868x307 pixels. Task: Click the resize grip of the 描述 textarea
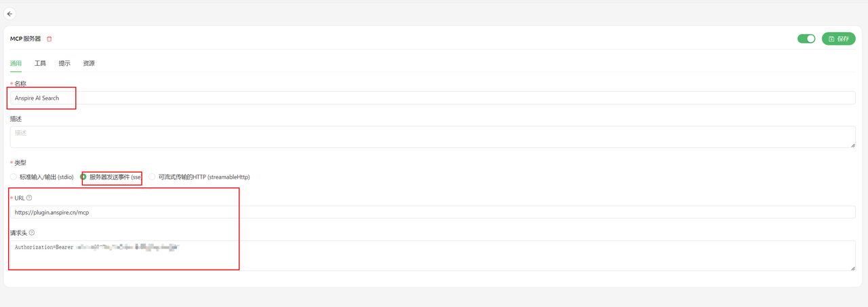pyautogui.click(x=852, y=145)
